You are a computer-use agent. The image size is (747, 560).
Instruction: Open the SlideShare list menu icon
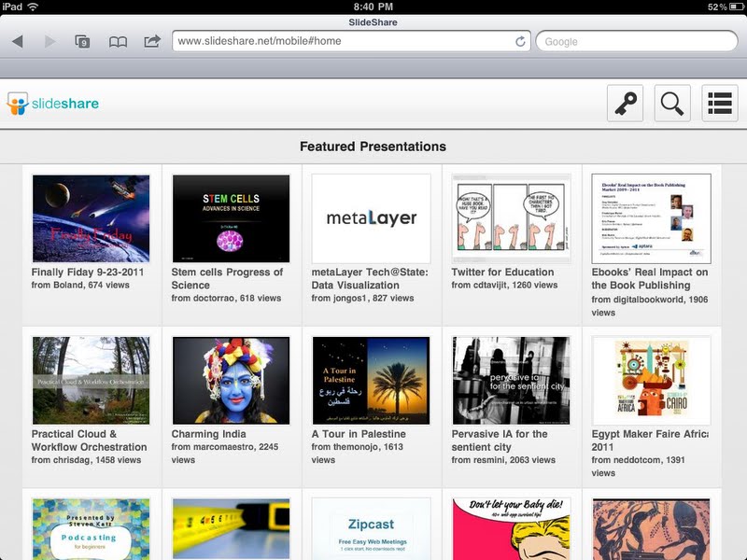(719, 104)
